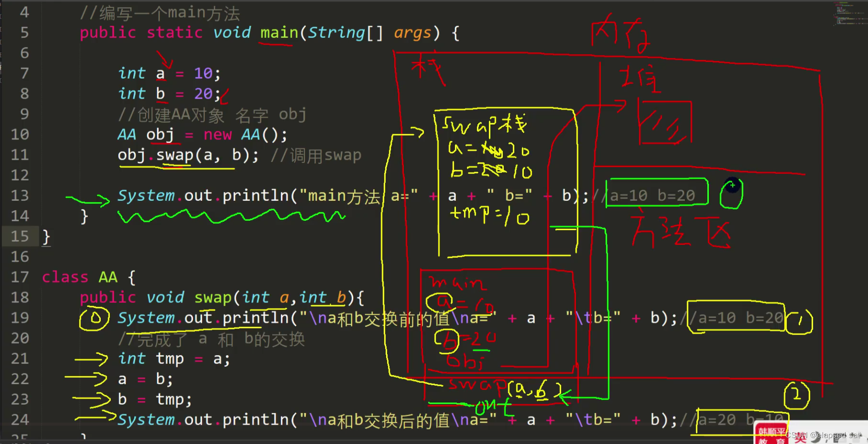Select the highlighted line number 15

(20, 236)
